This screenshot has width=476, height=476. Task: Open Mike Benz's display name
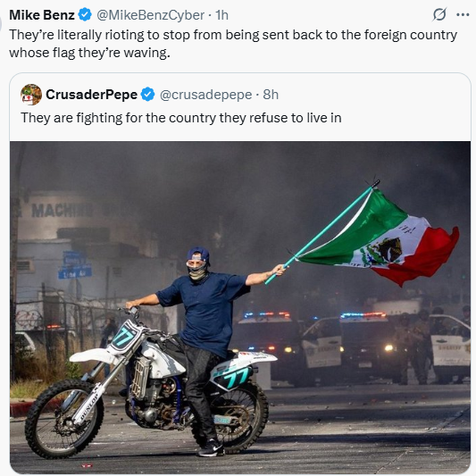42,15
